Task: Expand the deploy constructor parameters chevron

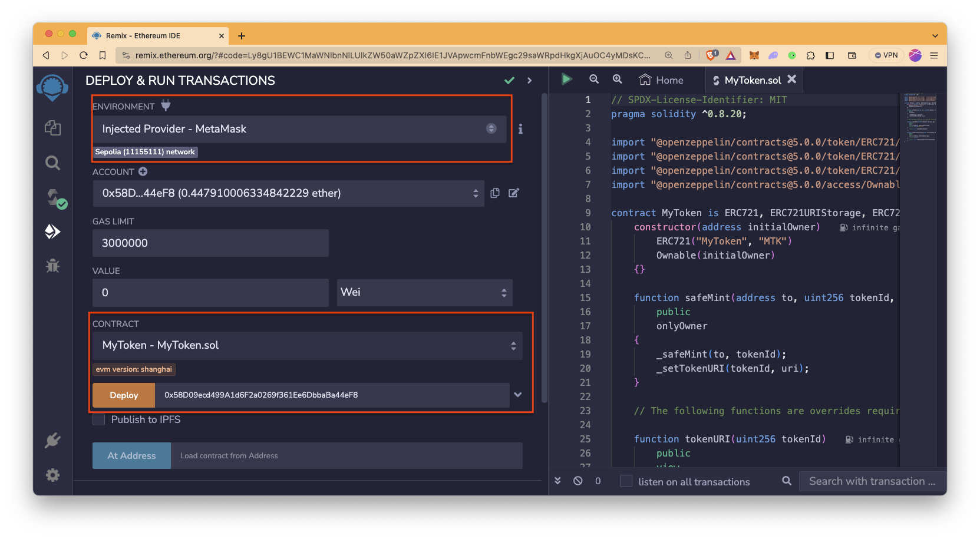Action: (x=517, y=395)
